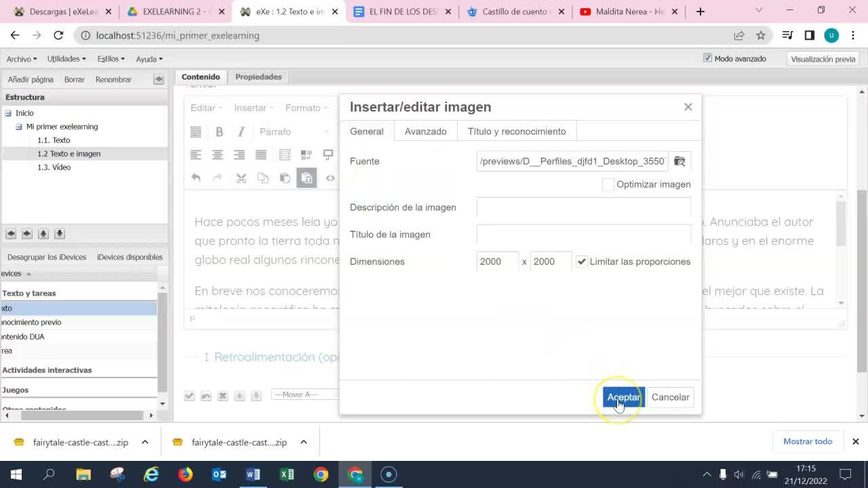Viewport: 868px width, 488px height.
Task: Open source code view icon
Action: [x=330, y=178]
